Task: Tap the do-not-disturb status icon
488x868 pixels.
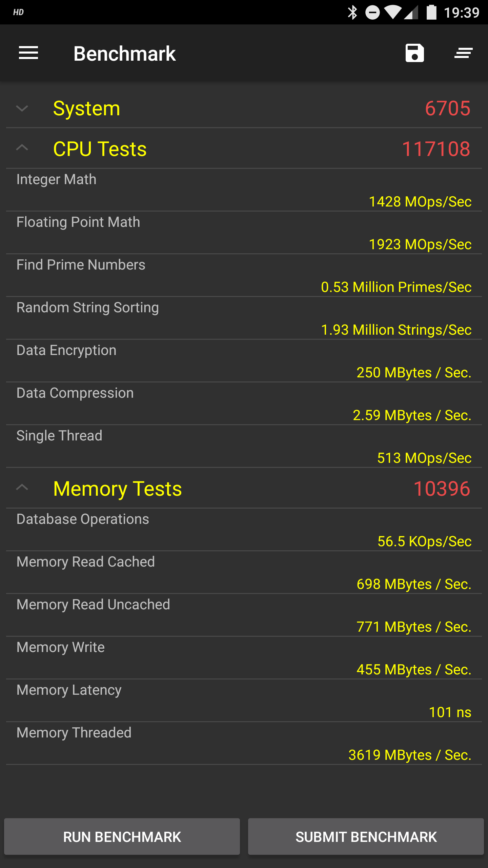Action: 372,13
